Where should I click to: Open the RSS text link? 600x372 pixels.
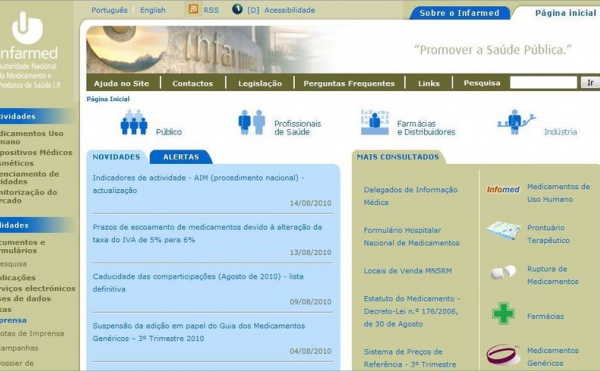pyautogui.click(x=211, y=10)
